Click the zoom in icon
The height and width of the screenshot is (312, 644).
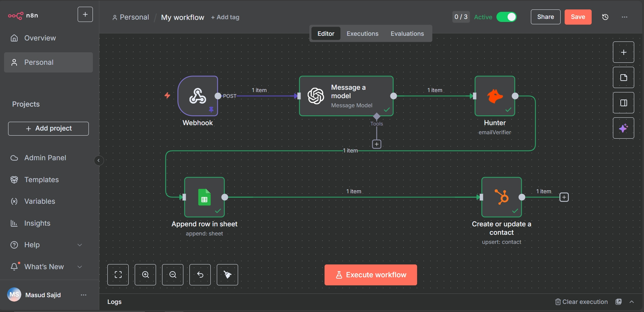point(146,275)
